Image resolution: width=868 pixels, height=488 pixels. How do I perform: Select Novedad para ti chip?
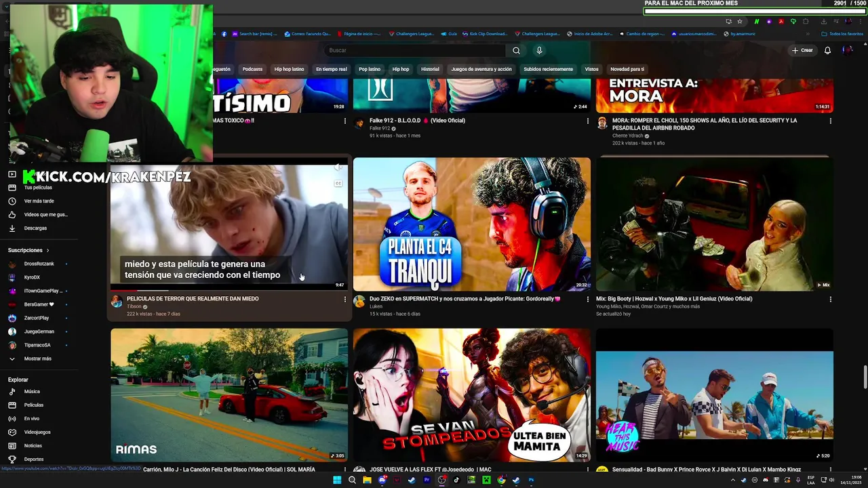627,69
